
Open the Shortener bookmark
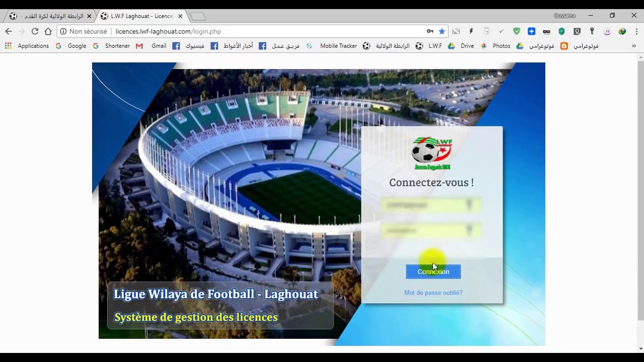pyautogui.click(x=111, y=46)
